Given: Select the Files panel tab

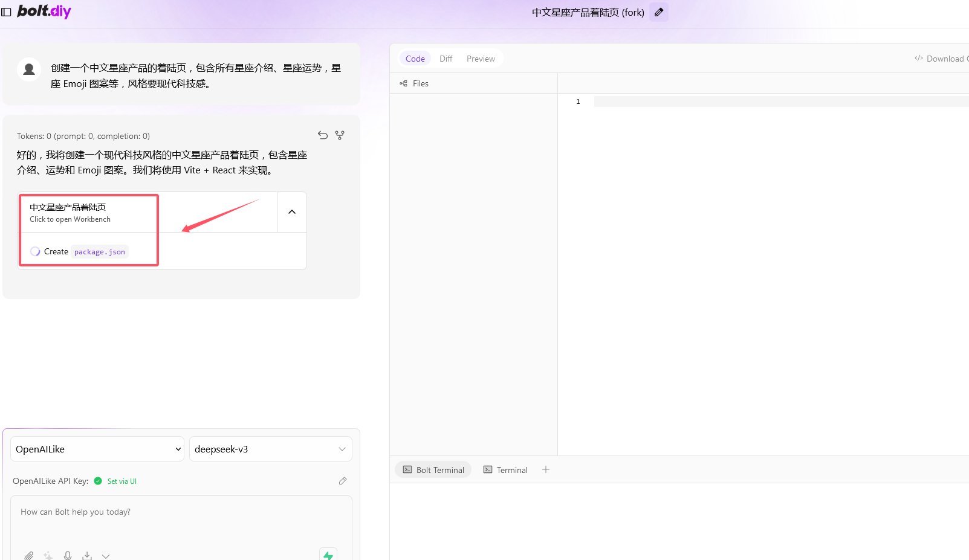Looking at the screenshot, I should coord(414,83).
